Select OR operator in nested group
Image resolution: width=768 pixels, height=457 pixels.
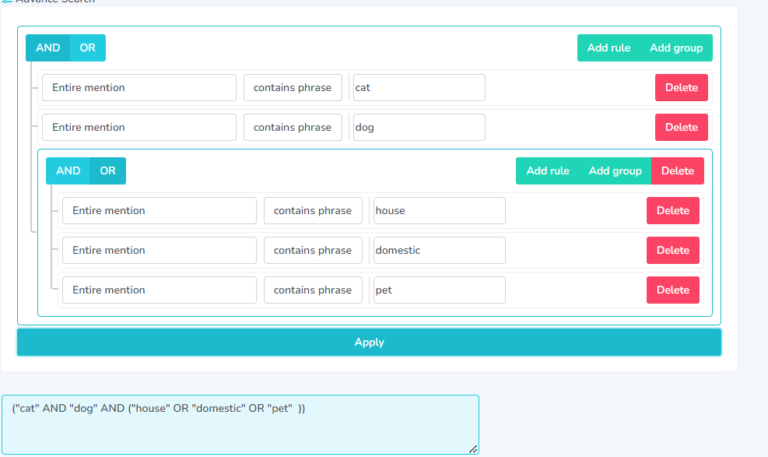coord(108,171)
